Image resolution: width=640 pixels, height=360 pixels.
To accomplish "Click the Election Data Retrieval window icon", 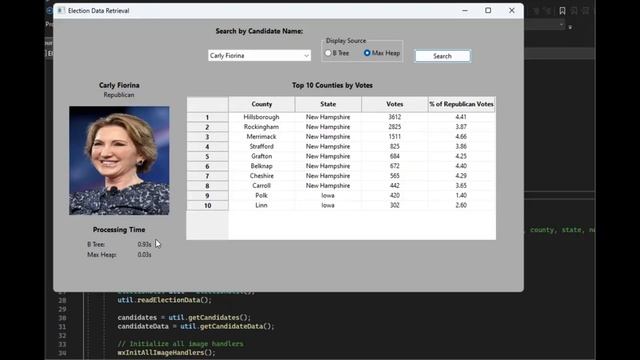I will [61, 11].
